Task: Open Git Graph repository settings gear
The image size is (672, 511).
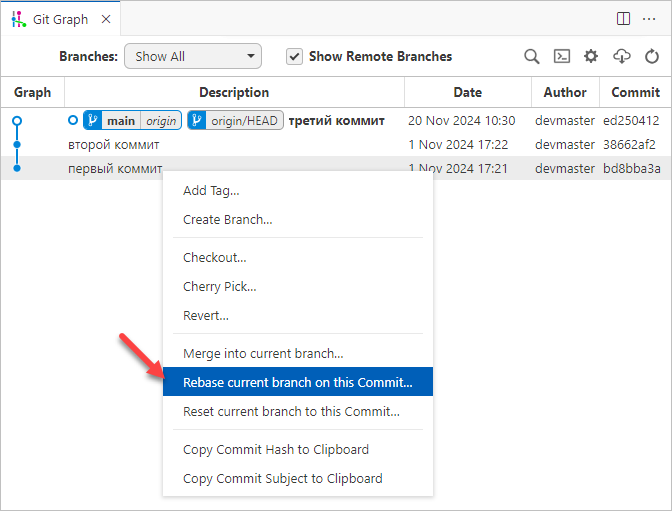Action: 591,57
